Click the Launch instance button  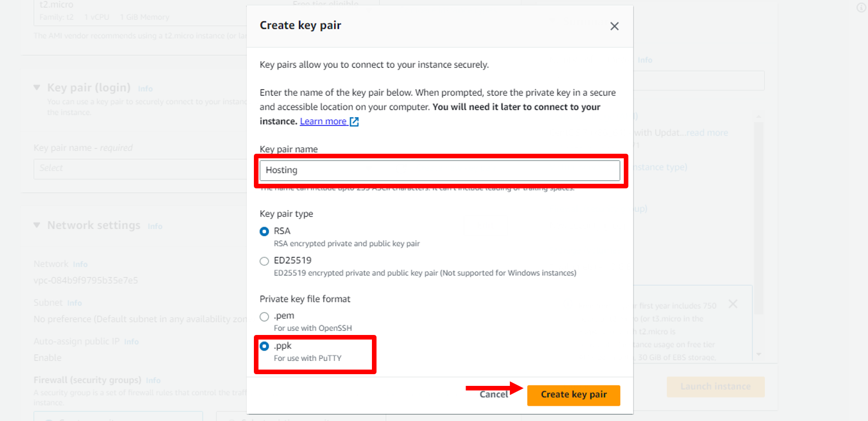(x=715, y=387)
